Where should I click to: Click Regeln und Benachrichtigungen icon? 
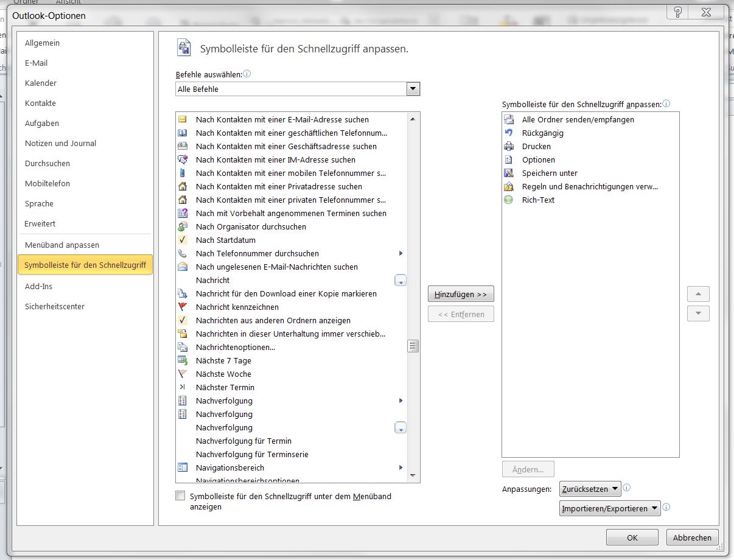[509, 186]
